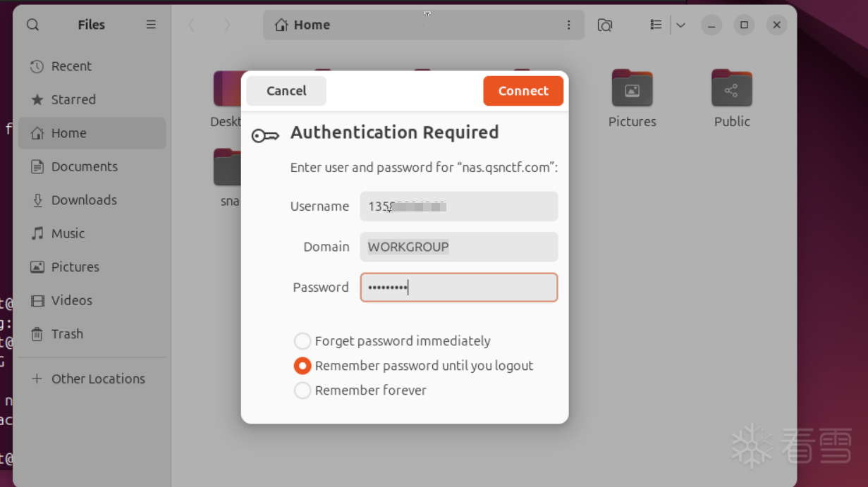
Task: Open Downloads in the sidebar
Action: (x=84, y=200)
